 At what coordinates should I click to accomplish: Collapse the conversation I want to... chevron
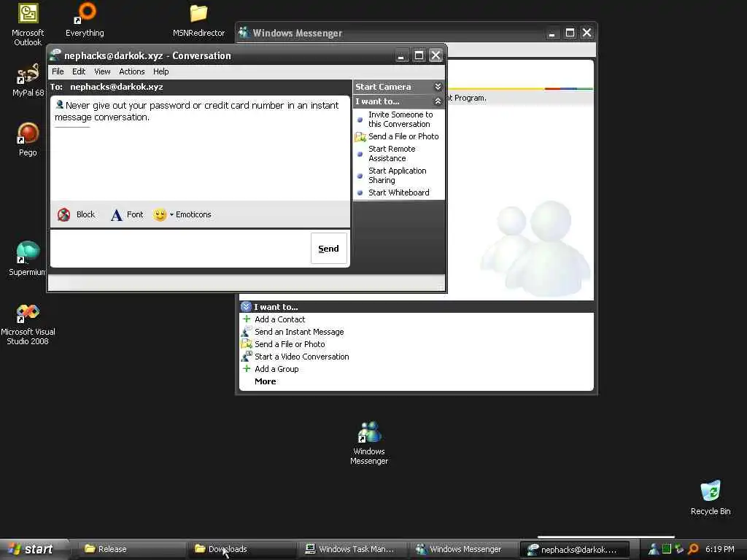[x=438, y=101]
